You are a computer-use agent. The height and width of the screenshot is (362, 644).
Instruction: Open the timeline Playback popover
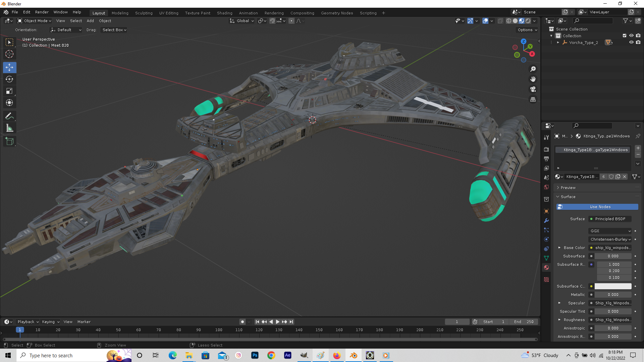coord(28,322)
